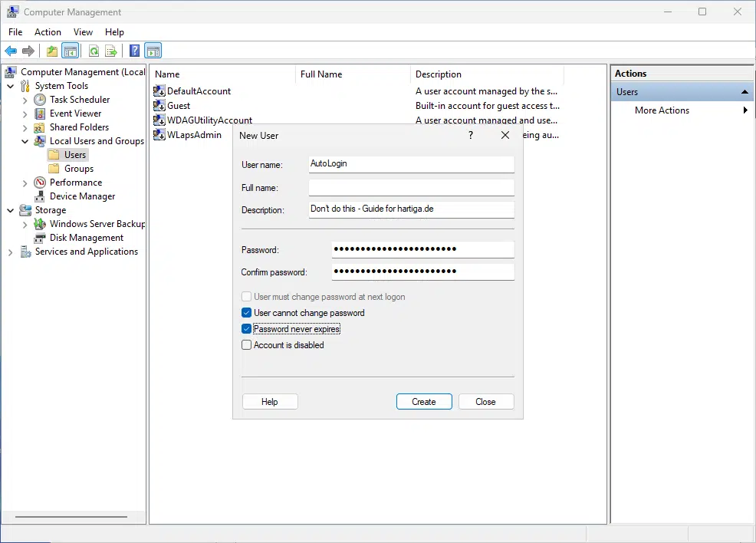The width and height of the screenshot is (756, 543).
Task: Click the Full name input field
Action: [411, 187]
